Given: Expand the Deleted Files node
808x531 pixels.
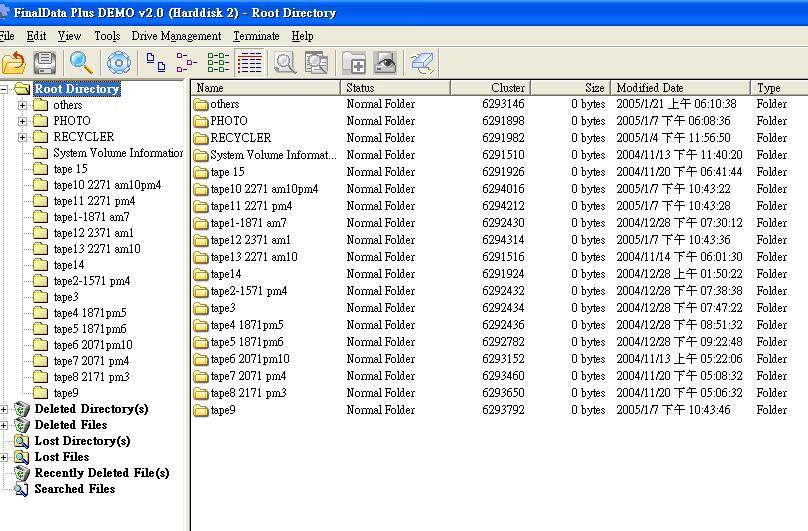Looking at the screenshot, I should tap(4, 426).
